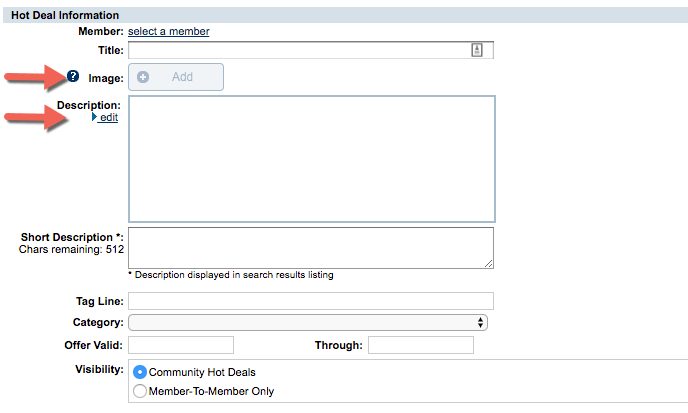Click the resize handle on Short Description box
Screen dimensions: 688x413
(x=488, y=263)
